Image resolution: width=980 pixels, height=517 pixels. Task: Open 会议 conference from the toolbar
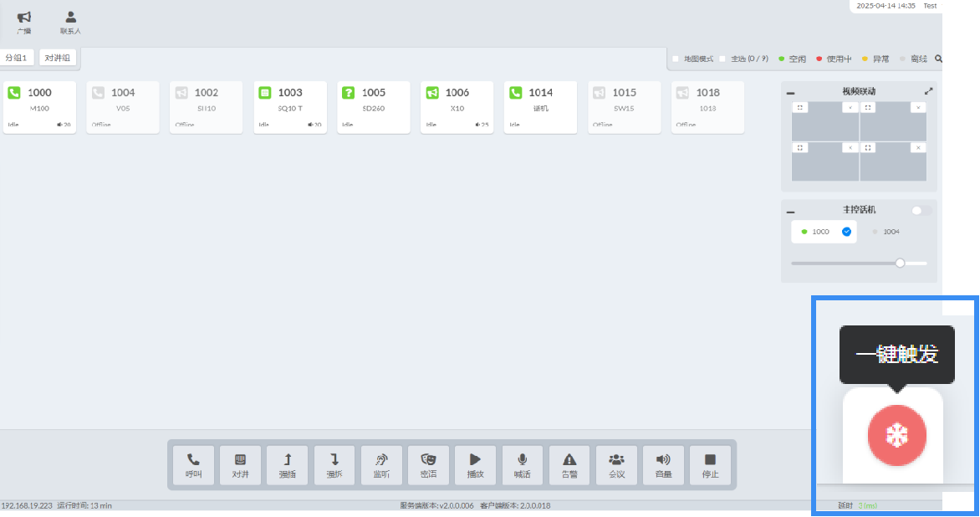pos(616,465)
